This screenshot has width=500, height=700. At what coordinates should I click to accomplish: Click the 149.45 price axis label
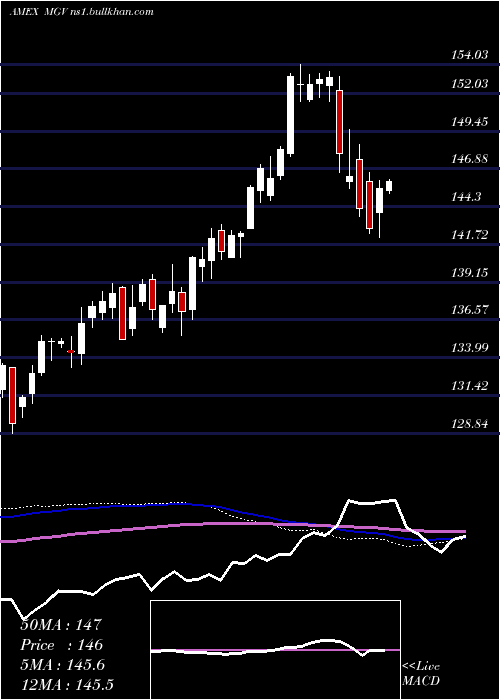click(x=468, y=121)
